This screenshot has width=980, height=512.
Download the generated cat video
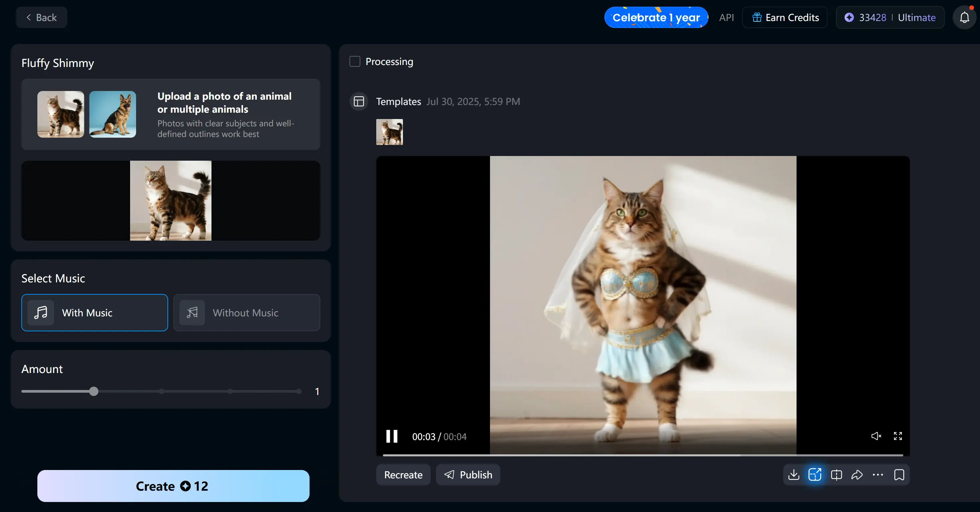pyautogui.click(x=794, y=475)
